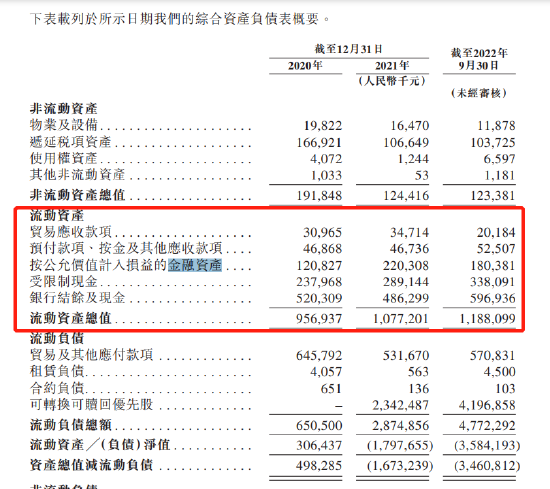
Task: Click the 2020年 column header
Action: click(x=305, y=66)
